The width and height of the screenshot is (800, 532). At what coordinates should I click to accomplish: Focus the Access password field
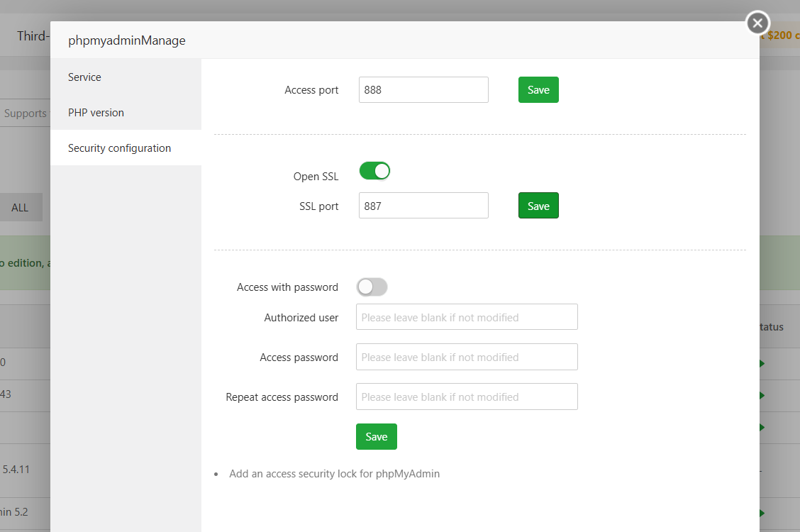467,357
